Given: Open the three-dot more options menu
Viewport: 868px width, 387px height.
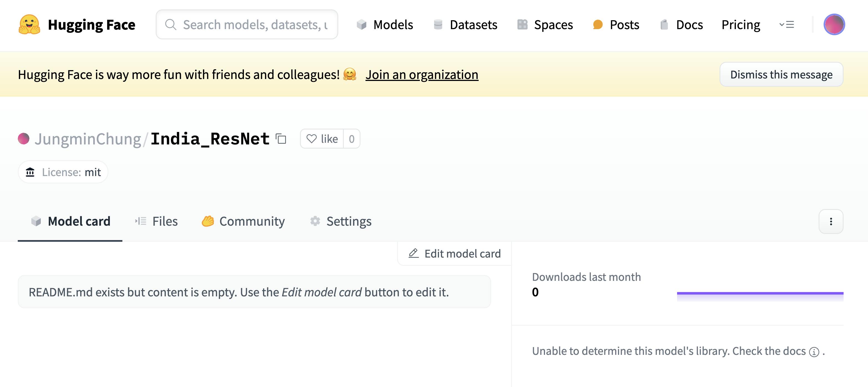Looking at the screenshot, I should pos(831,221).
